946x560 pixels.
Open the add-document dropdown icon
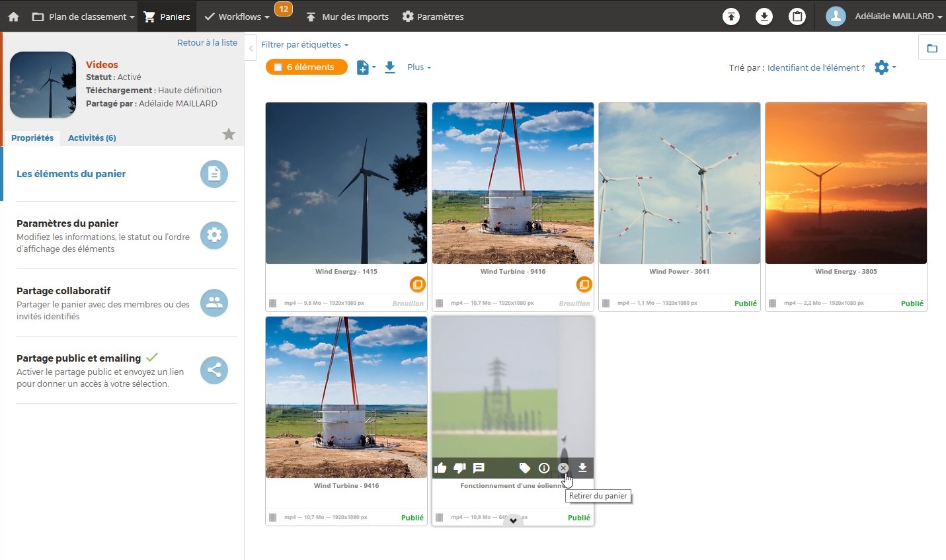point(366,67)
